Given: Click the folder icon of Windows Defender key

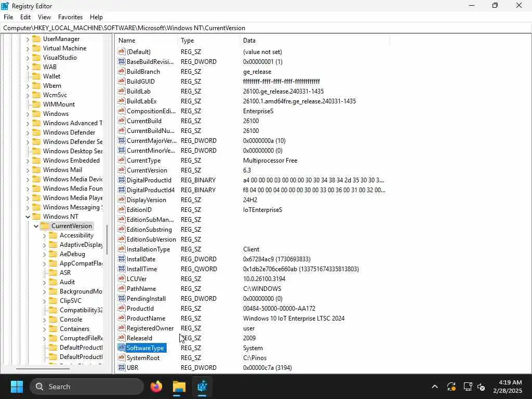Looking at the screenshot, I should 36,132.
